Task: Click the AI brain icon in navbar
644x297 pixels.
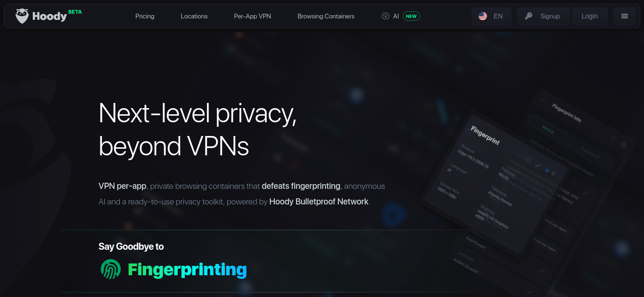Action: pos(386,16)
